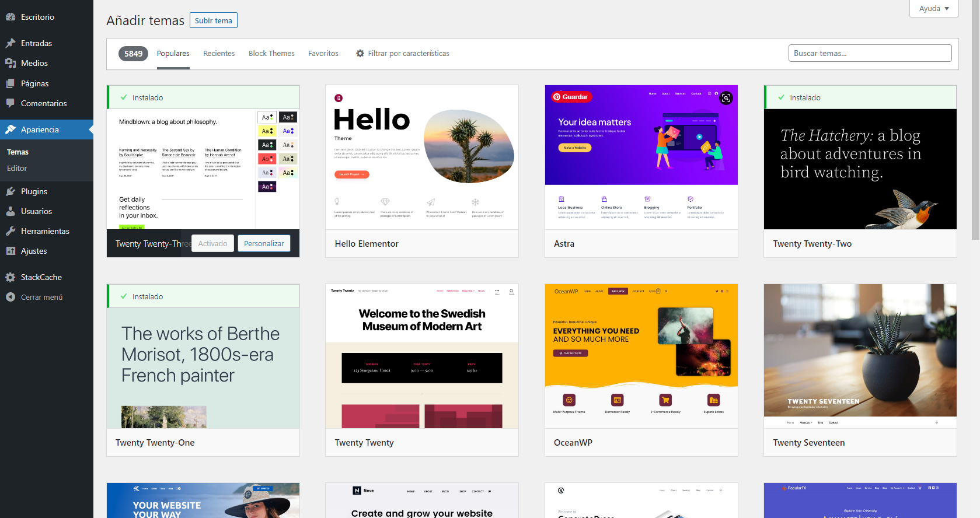The image size is (980, 518).
Task: Click the Medios media icon
Action: click(11, 63)
